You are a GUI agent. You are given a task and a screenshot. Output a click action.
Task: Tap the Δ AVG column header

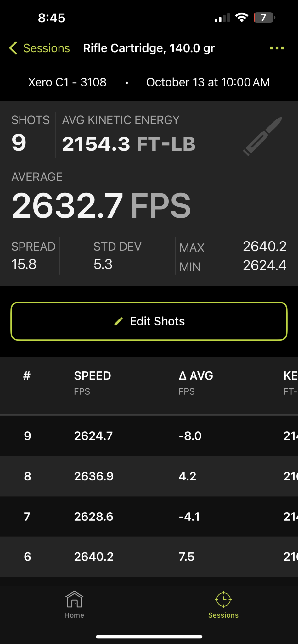click(196, 376)
